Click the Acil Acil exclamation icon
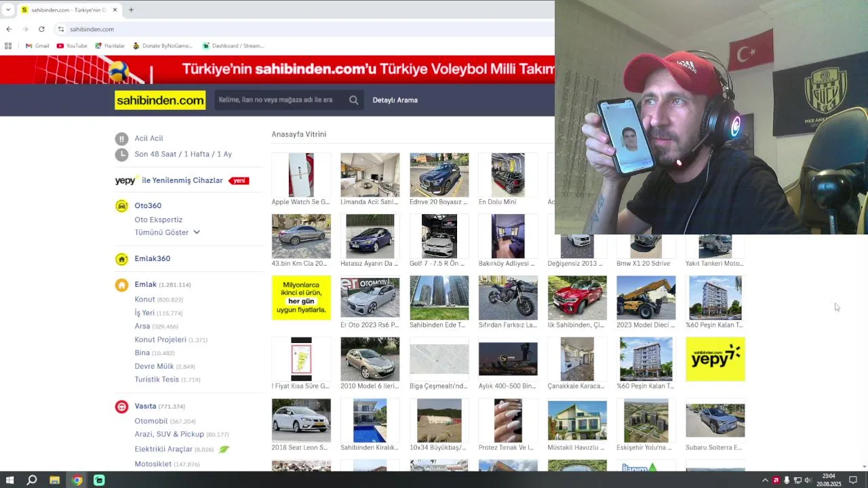This screenshot has height=488, width=868. pyautogui.click(x=121, y=139)
